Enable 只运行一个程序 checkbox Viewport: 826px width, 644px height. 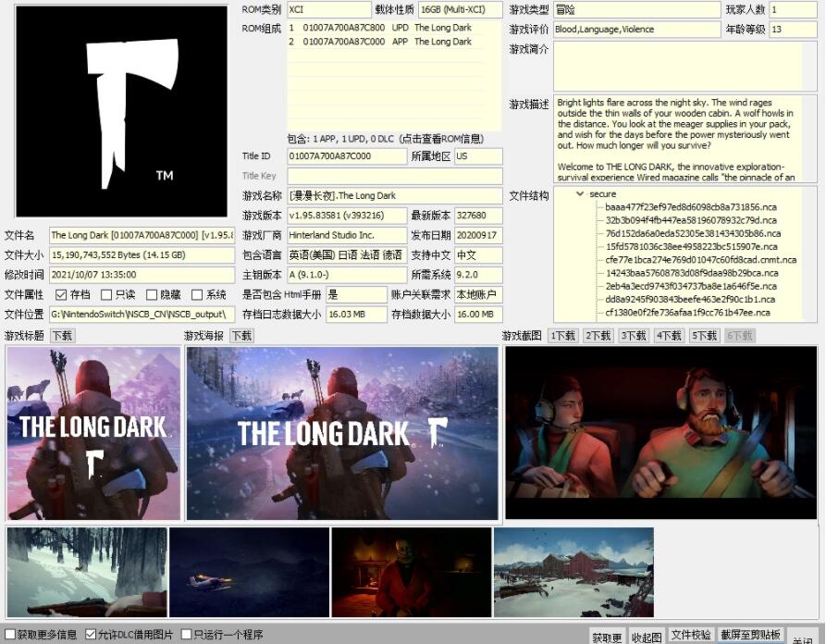[x=186, y=634]
